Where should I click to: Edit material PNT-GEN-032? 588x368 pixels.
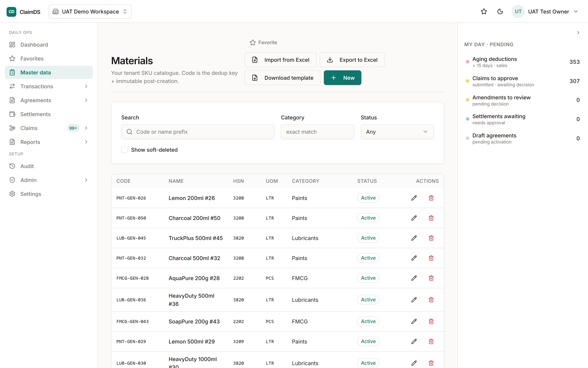point(414,258)
